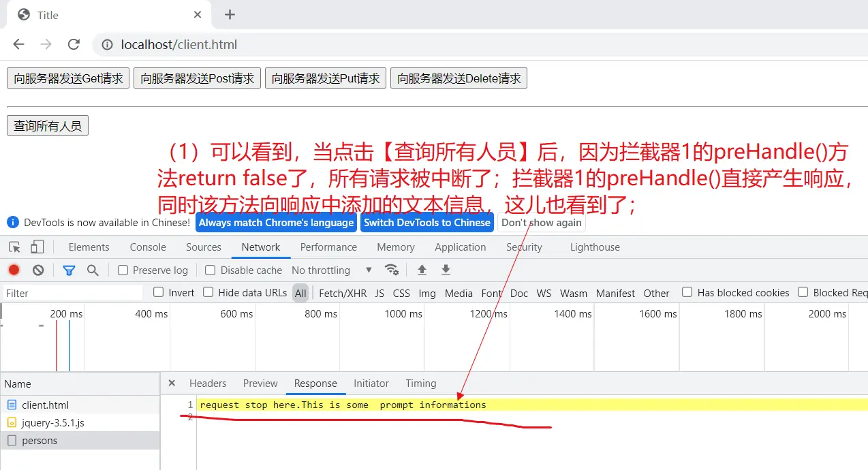Select the persons request row

(80, 441)
